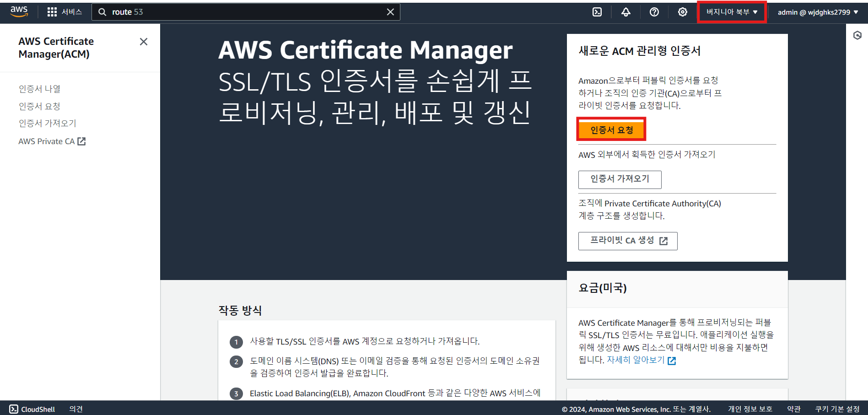
Task: Click the 작동 방식 heading
Action: 240,310
